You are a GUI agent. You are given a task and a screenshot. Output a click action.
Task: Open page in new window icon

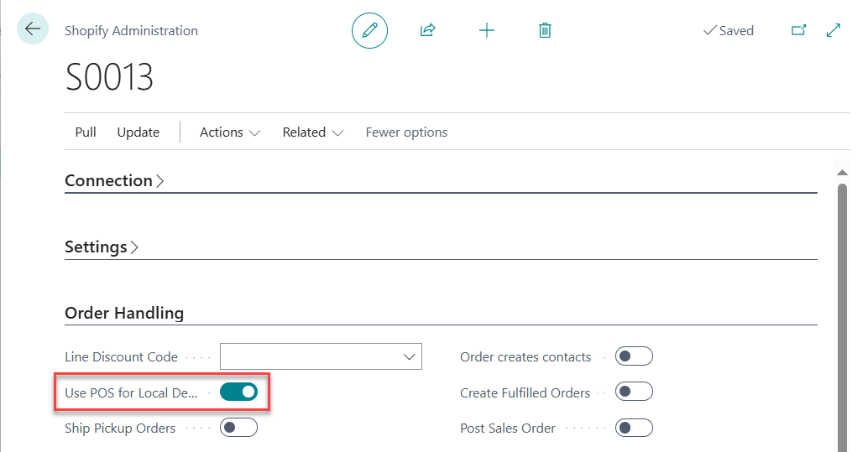798,30
